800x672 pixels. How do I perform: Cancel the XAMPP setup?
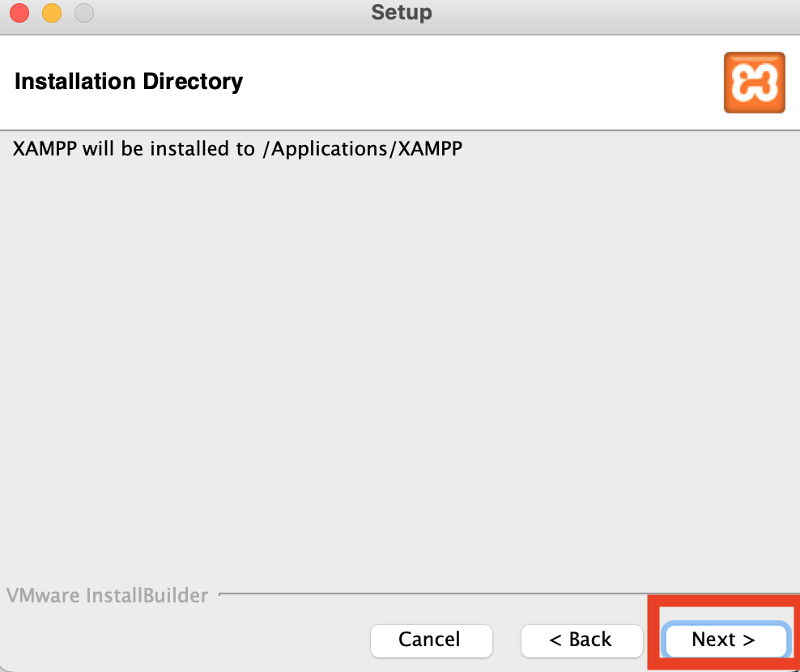431,640
